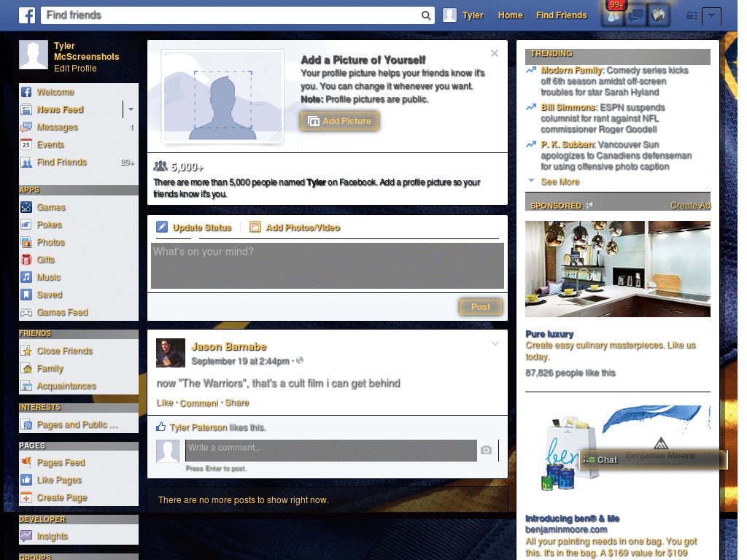Click the Add Picture button
This screenshot has height=560, width=747.
point(340,121)
